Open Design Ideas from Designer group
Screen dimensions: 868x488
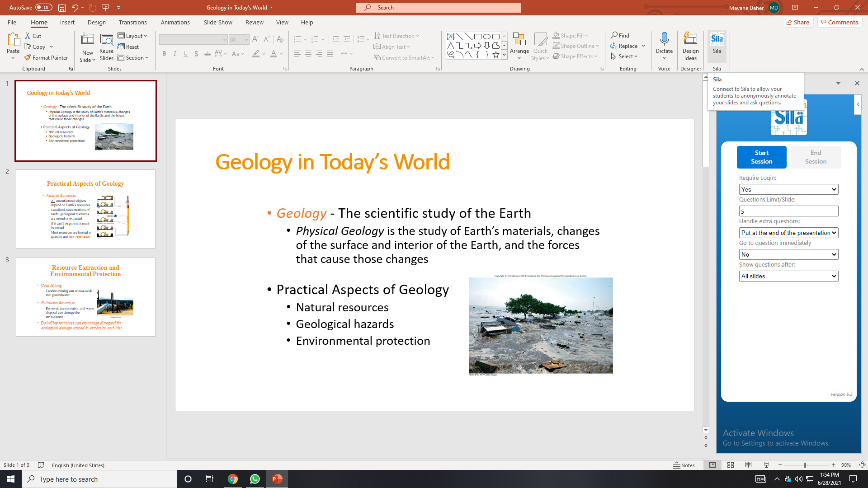pyautogui.click(x=690, y=45)
